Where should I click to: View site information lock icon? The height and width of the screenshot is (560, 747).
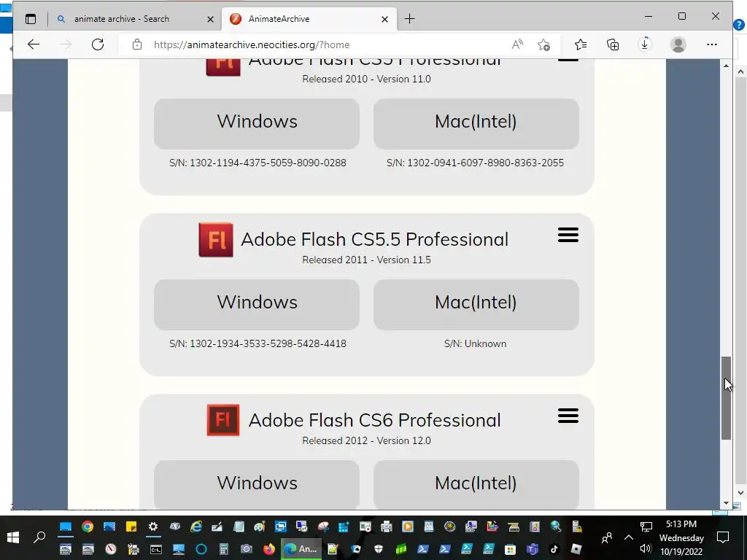click(x=137, y=44)
